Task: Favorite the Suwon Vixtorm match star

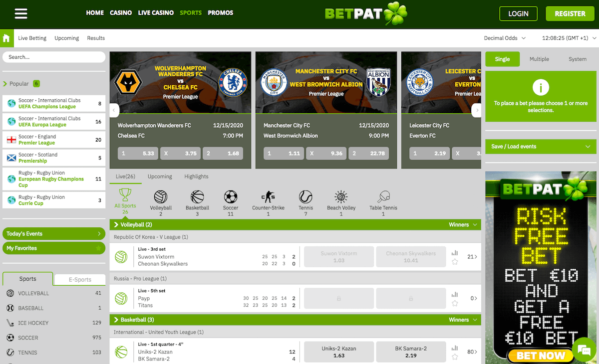Action: tap(455, 262)
